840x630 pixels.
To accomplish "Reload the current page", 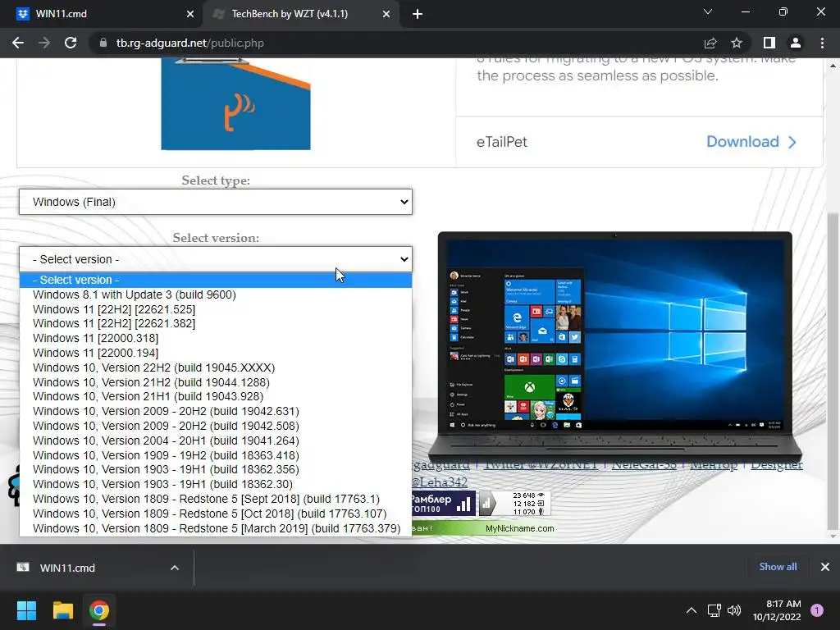I will 71,43.
